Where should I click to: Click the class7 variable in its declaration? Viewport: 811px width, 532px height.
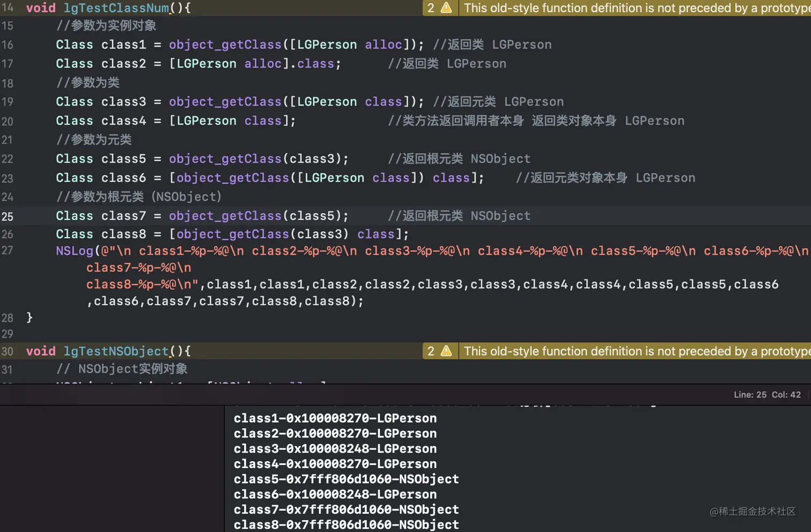(123, 216)
